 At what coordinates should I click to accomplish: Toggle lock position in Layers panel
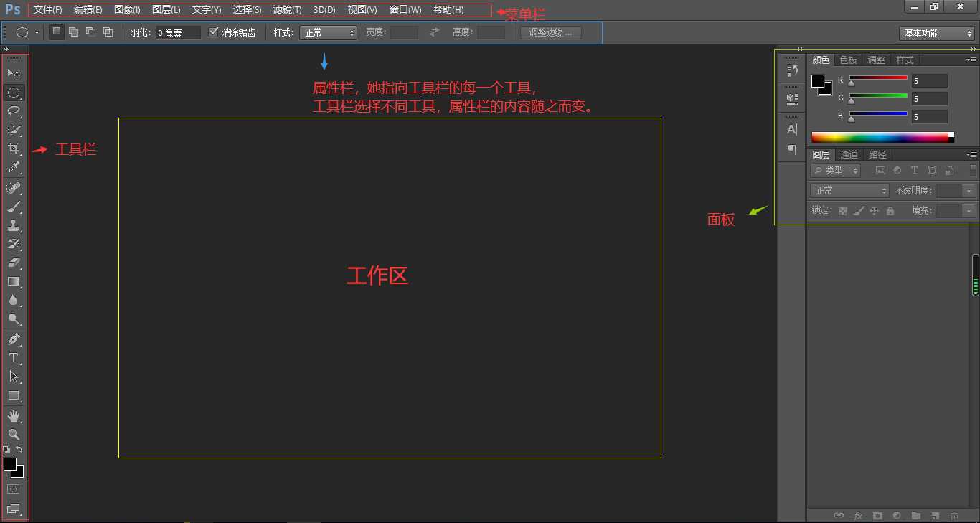[x=874, y=211]
